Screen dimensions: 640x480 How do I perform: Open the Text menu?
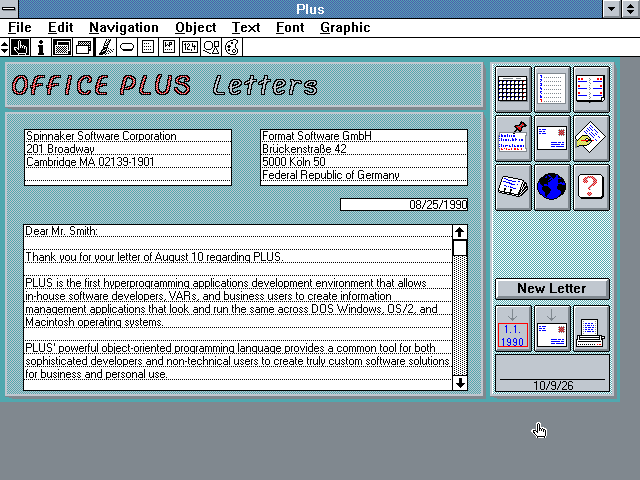pyautogui.click(x=246, y=28)
